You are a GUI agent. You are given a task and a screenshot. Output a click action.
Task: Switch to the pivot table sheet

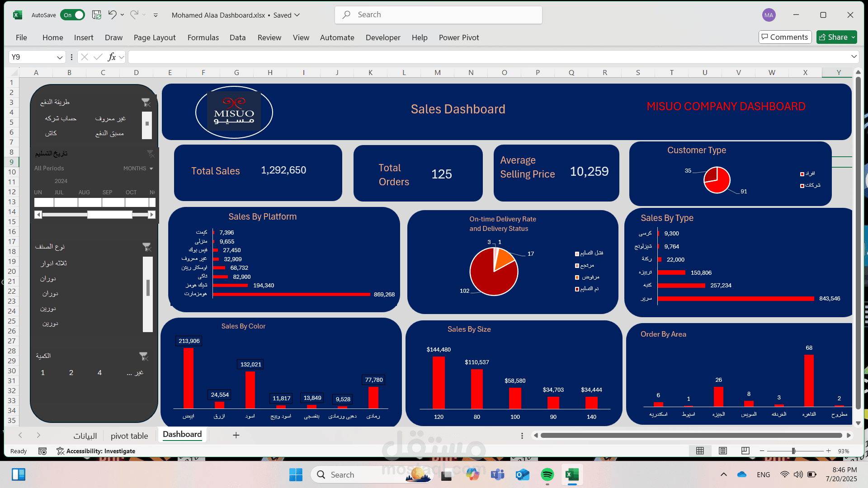pos(129,436)
